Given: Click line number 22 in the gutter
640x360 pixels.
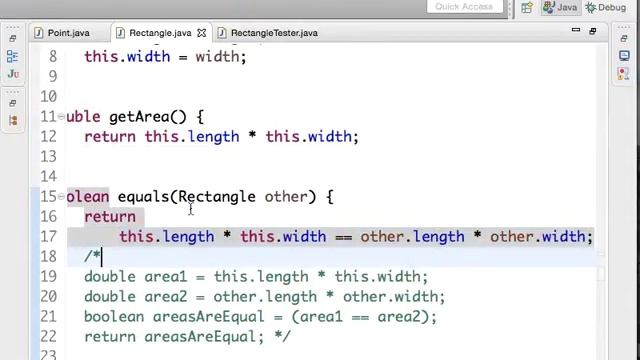Looking at the screenshot, I should (x=49, y=337).
